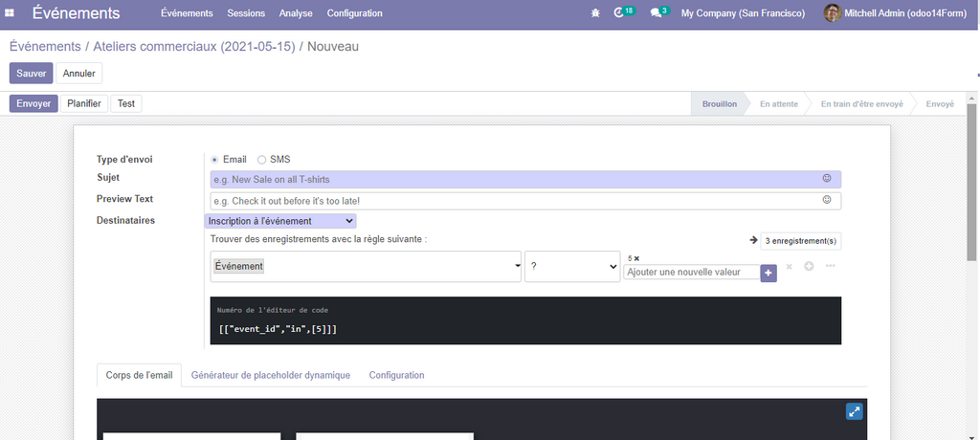Click the debug bug icon
Viewport: 980px width, 440px height.
pos(596,13)
